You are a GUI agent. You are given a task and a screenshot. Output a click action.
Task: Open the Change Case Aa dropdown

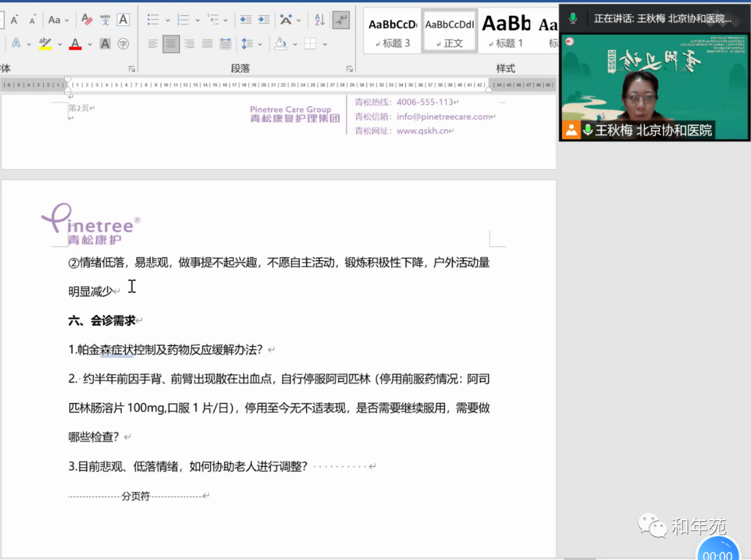pyautogui.click(x=58, y=20)
